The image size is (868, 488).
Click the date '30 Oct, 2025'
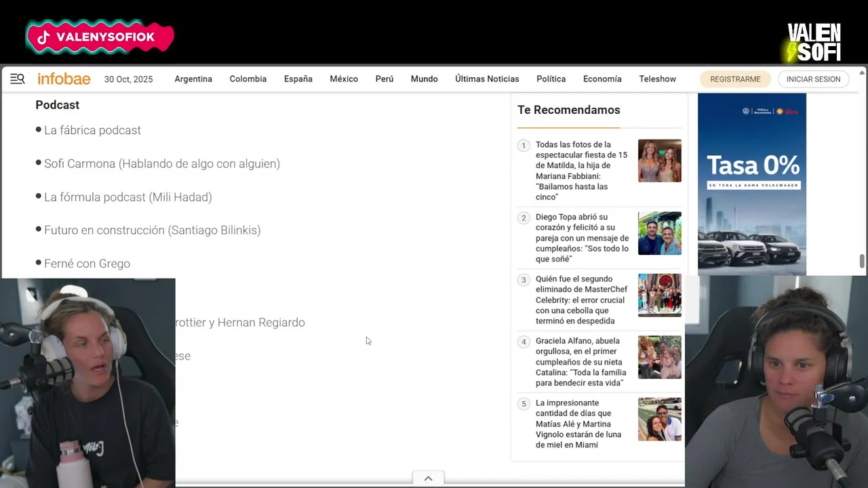(x=128, y=79)
